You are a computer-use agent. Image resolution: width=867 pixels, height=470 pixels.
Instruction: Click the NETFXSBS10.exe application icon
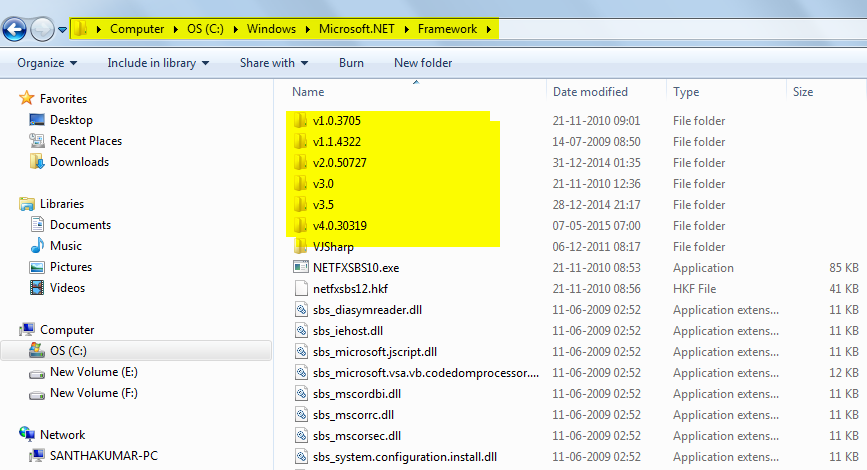tap(301, 268)
